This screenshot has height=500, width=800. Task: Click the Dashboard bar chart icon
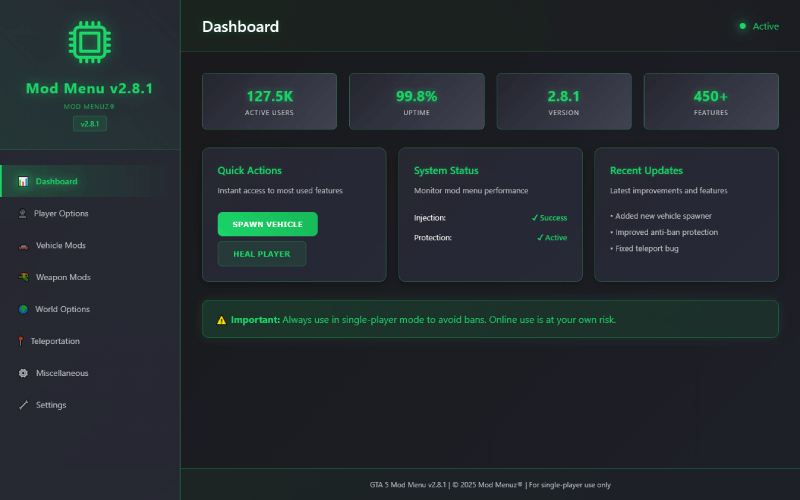(x=23, y=181)
